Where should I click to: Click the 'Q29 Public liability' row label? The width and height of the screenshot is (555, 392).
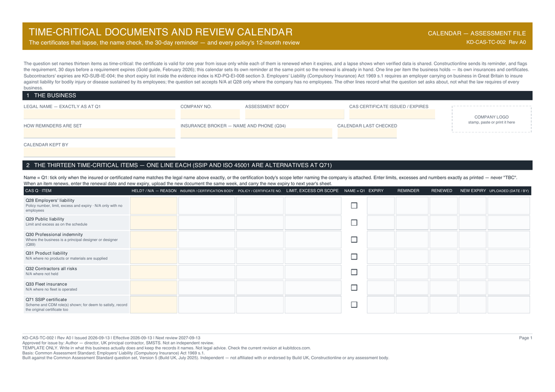tap(45, 219)
